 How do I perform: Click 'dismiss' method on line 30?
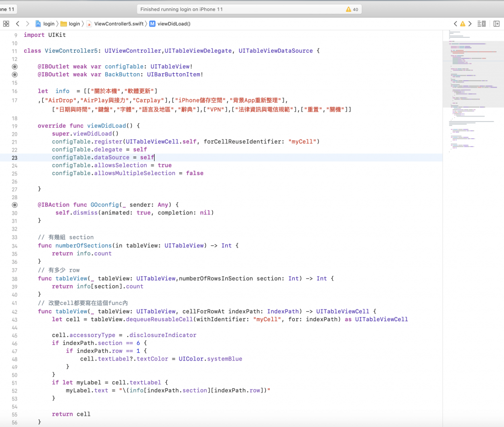(85, 213)
